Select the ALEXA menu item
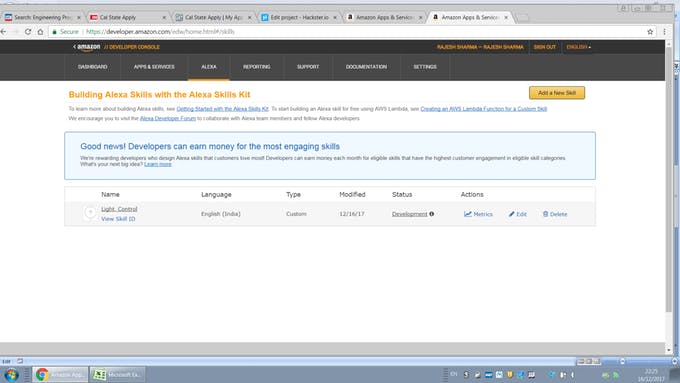 [209, 67]
